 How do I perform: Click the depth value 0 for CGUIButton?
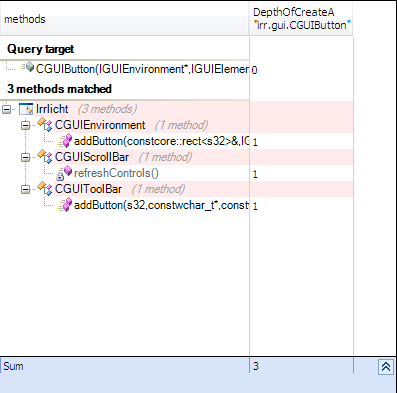coord(254,70)
